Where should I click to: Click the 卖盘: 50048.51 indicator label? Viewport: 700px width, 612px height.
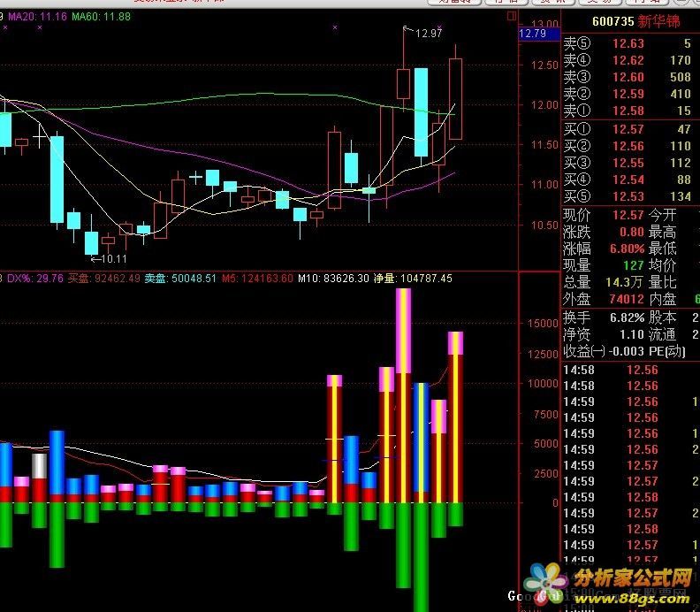click(180, 279)
